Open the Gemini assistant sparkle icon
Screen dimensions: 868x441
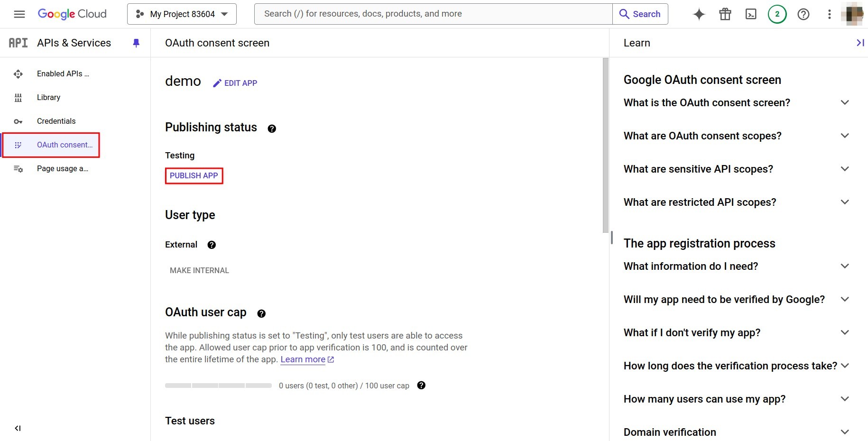(699, 14)
